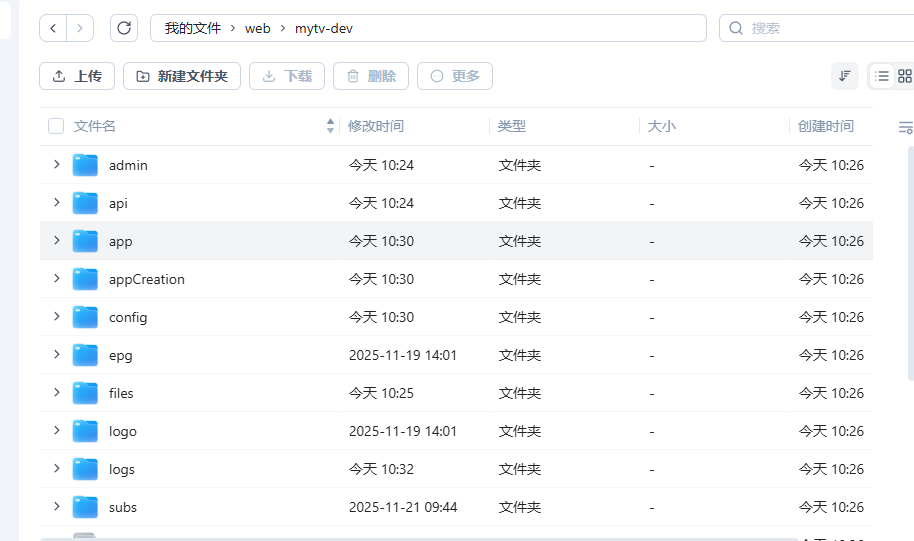
Task: Click the subs folder icon
Action: tap(85, 507)
